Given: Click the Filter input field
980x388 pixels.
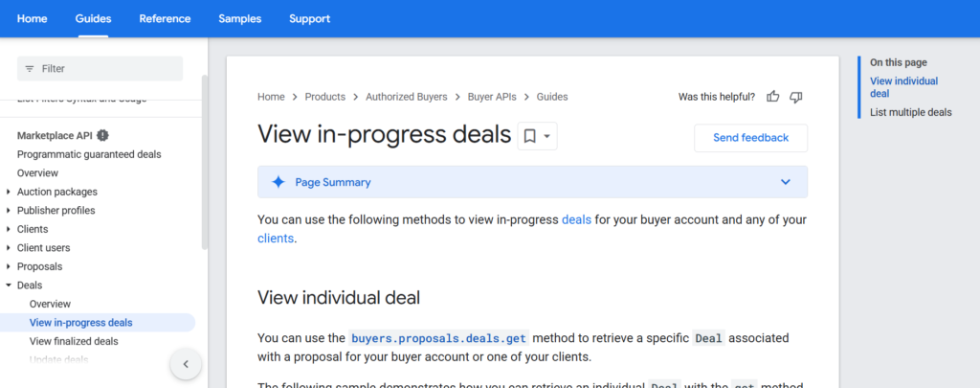Looking at the screenshot, I should tap(105, 69).
